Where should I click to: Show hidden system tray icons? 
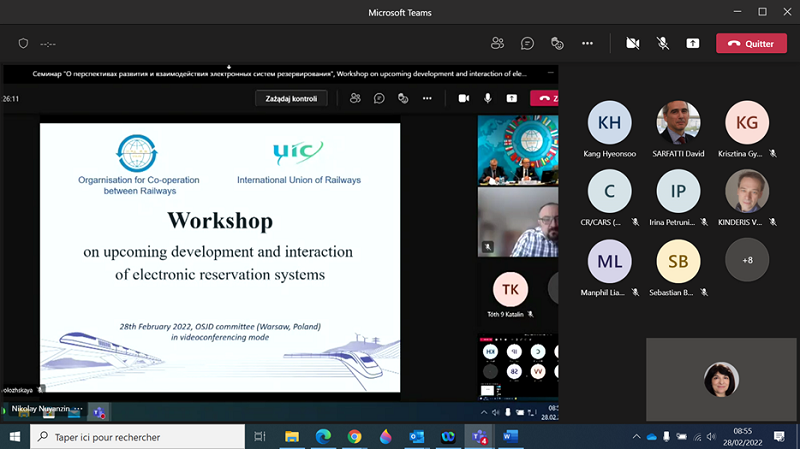[x=636, y=437]
